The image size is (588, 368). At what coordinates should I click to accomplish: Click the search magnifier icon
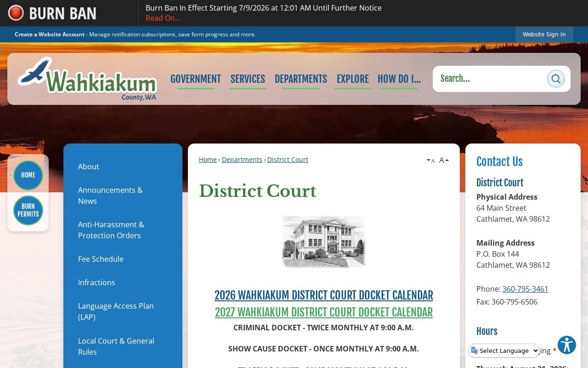pyautogui.click(x=556, y=79)
